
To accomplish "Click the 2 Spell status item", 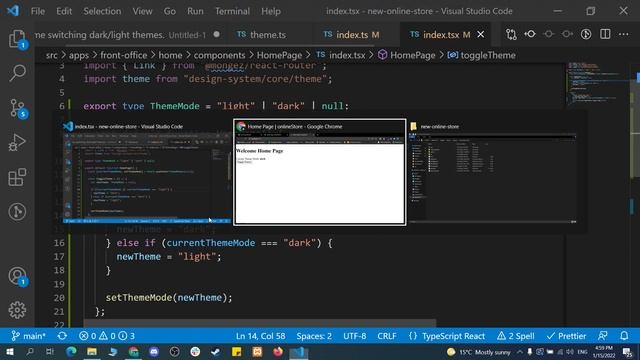I will pyautogui.click(x=516, y=336).
